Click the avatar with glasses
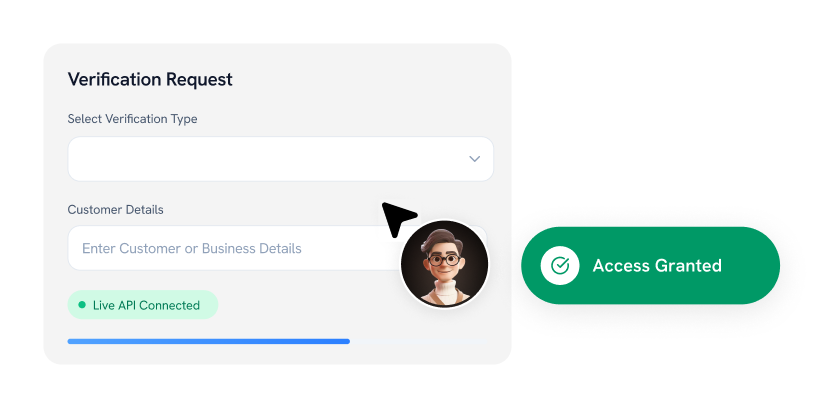 click(x=444, y=263)
